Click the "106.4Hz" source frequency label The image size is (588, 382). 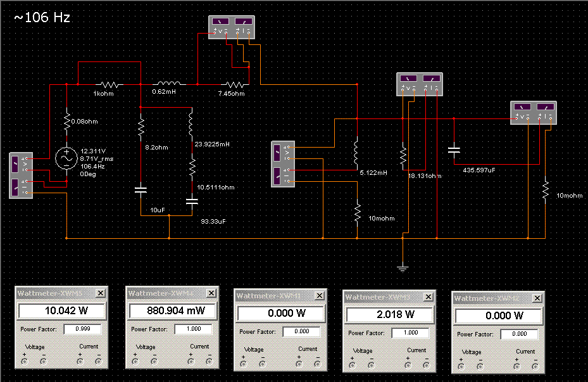(x=92, y=166)
